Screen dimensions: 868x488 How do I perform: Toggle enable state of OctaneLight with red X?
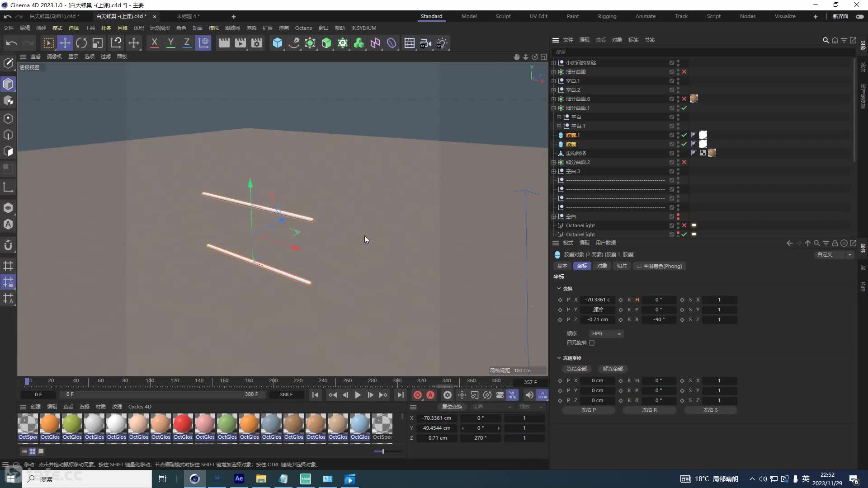pyautogui.click(x=684, y=225)
